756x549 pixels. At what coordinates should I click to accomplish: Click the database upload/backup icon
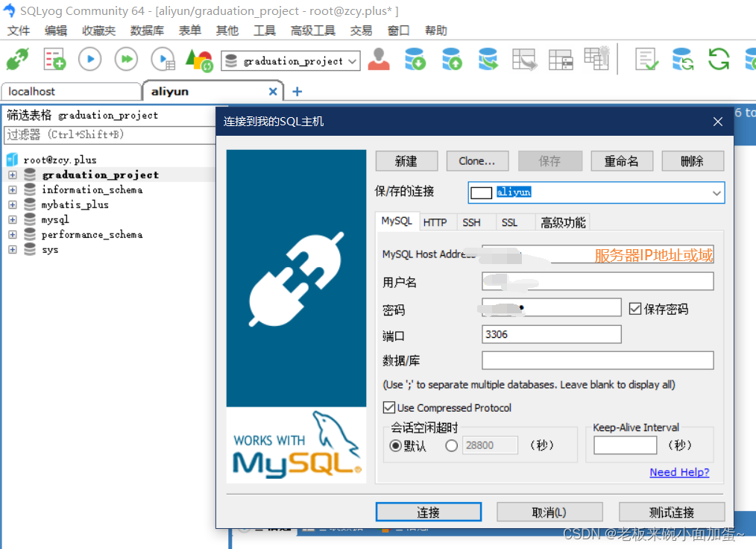pyautogui.click(x=452, y=60)
